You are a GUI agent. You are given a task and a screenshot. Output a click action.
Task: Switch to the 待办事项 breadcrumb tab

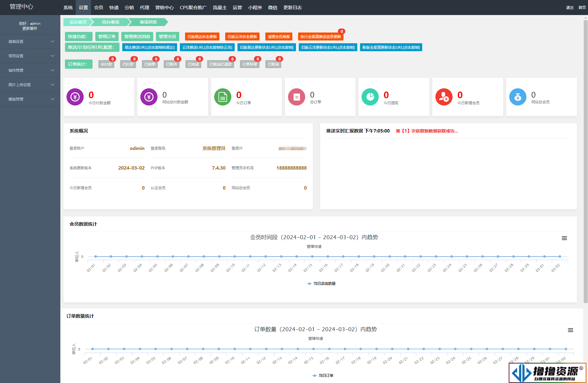111,22
